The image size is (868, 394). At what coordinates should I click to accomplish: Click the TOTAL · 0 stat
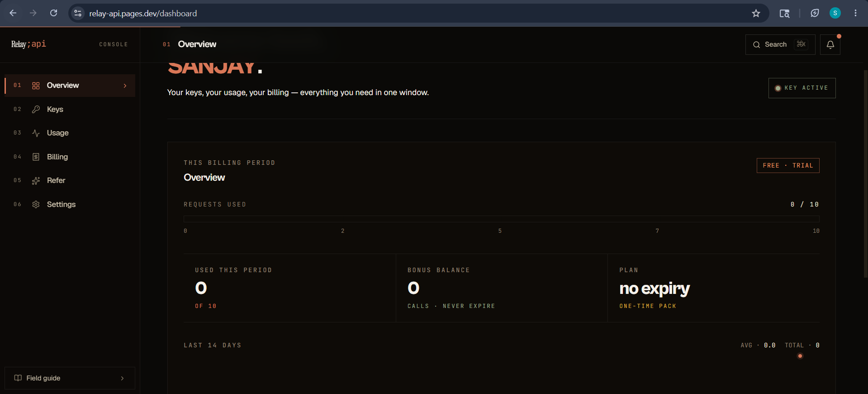pyautogui.click(x=802, y=345)
